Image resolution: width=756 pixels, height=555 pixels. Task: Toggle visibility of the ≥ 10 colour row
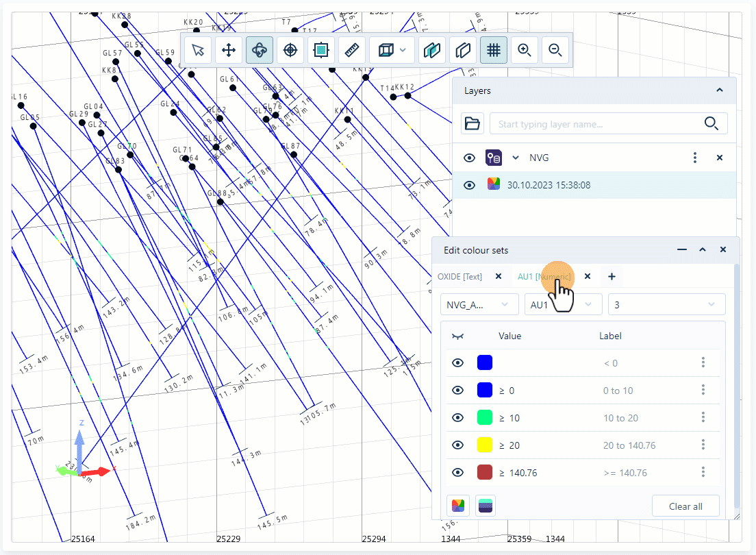click(457, 417)
